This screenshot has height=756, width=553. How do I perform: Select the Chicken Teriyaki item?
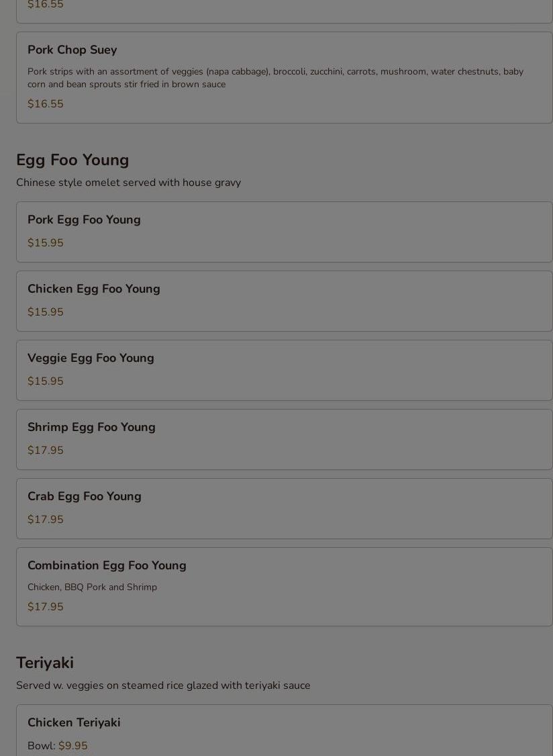click(74, 723)
